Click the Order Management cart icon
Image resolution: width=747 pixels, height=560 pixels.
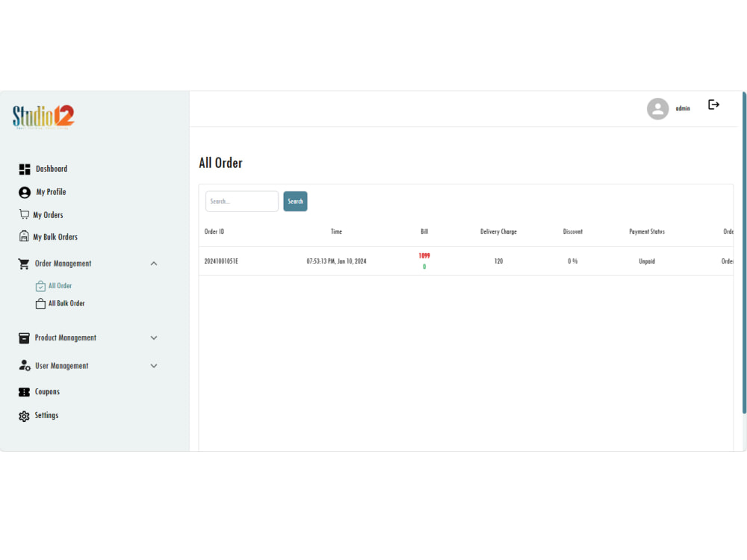click(x=24, y=264)
